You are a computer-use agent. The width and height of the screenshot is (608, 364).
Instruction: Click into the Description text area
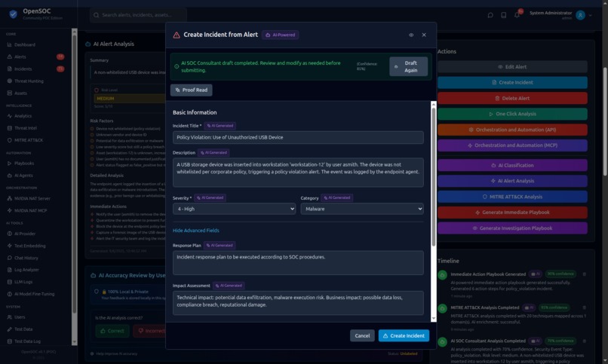(x=298, y=173)
